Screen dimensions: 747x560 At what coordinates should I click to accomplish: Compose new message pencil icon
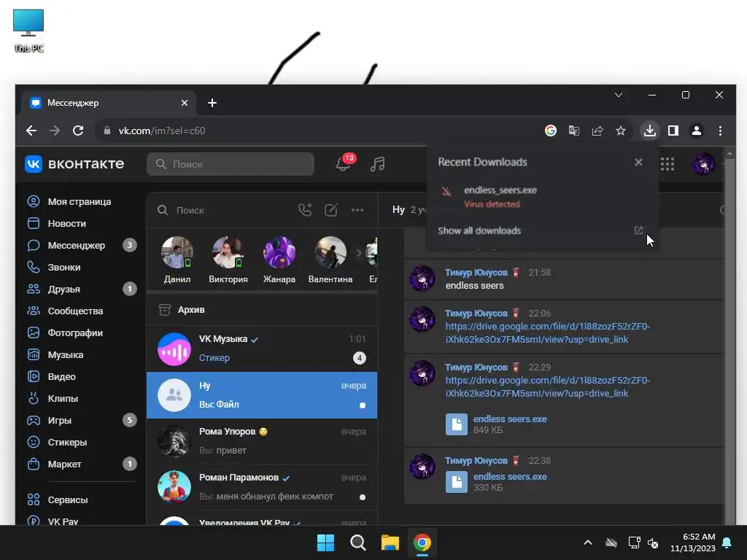tap(330, 210)
